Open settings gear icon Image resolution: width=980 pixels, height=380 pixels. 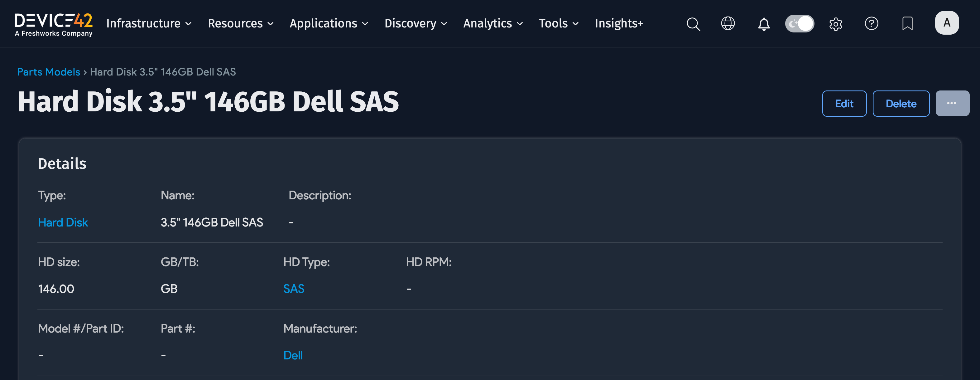835,24
